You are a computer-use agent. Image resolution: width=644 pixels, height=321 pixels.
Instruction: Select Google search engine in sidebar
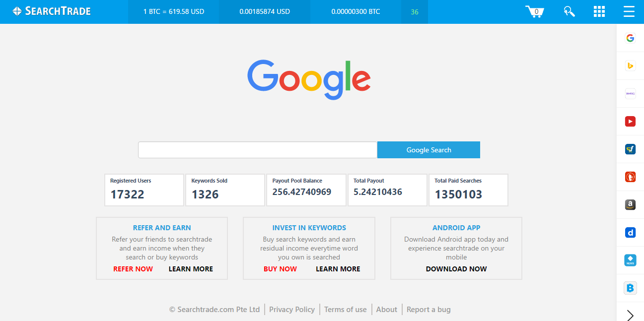[x=630, y=38]
